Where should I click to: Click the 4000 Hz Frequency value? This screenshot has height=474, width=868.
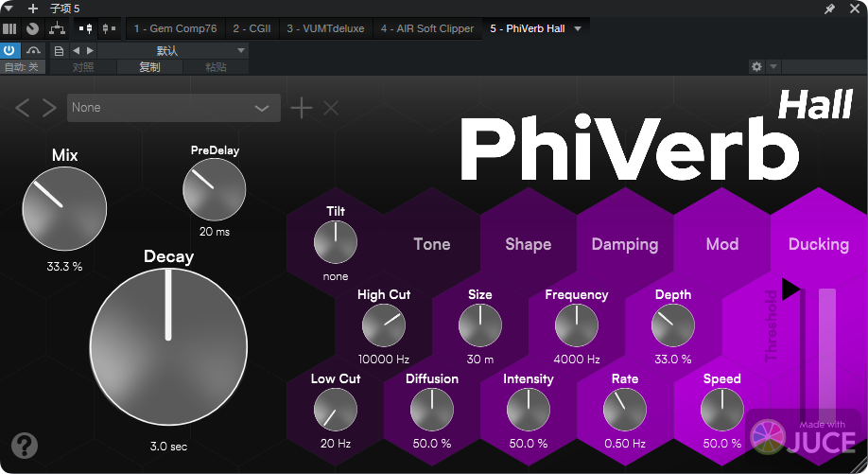[x=576, y=360]
